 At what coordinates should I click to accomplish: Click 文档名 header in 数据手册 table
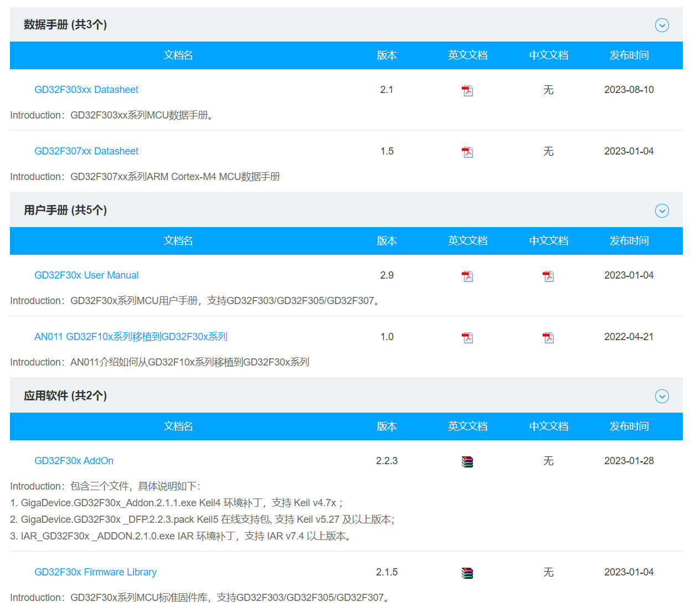click(x=178, y=55)
